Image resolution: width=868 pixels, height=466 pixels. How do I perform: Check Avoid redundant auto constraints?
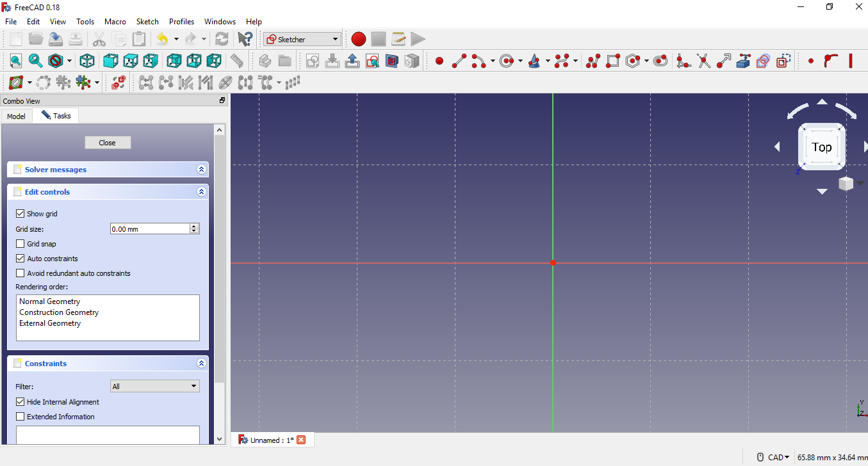click(x=20, y=273)
